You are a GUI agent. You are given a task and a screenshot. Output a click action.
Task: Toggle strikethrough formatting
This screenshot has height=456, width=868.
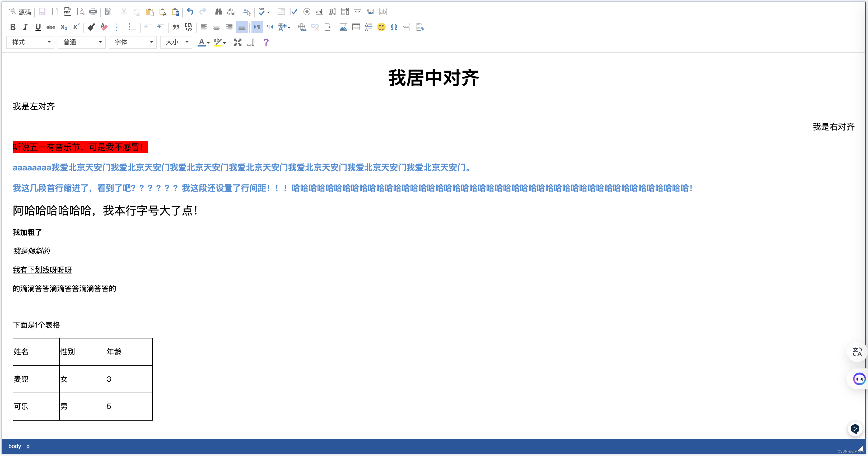pyautogui.click(x=50, y=27)
